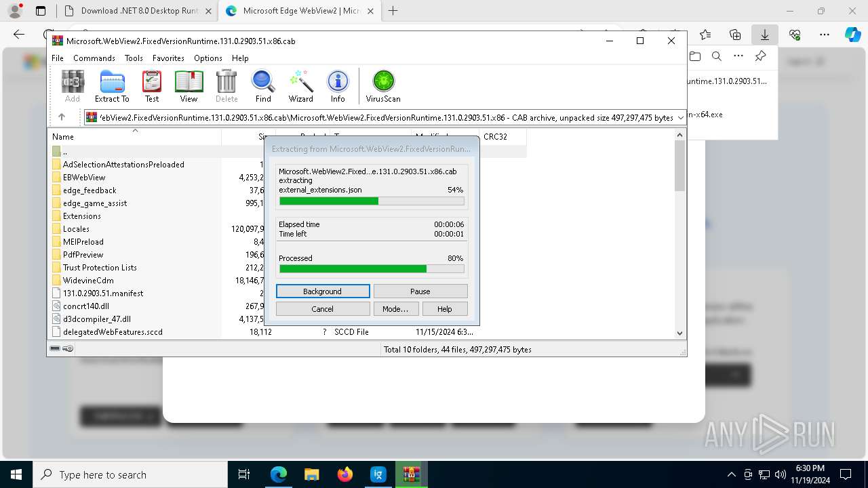Click the Background button in extraction dialog

(x=323, y=291)
